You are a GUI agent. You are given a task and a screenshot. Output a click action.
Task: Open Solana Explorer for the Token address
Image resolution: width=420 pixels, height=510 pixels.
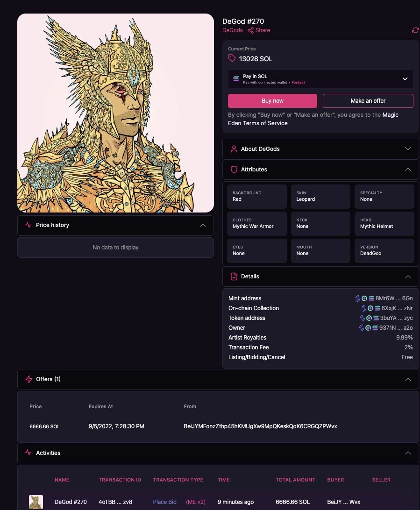[x=375, y=318]
